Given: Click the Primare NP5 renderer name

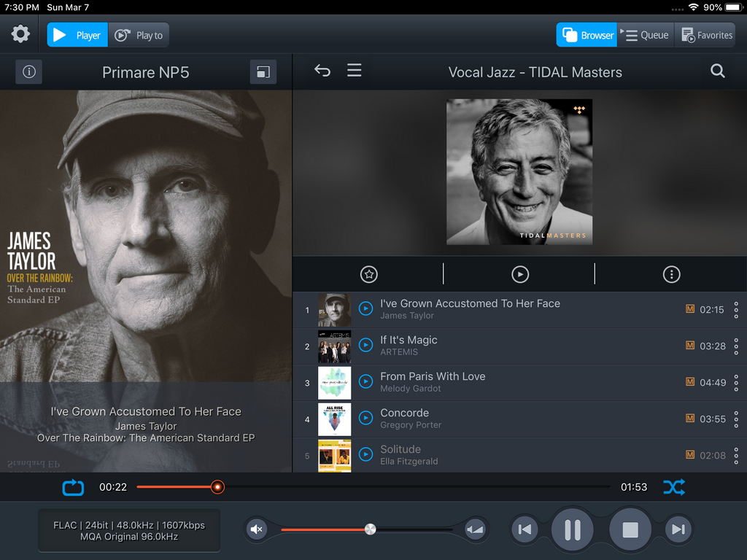Looking at the screenshot, I should (x=146, y=72).
